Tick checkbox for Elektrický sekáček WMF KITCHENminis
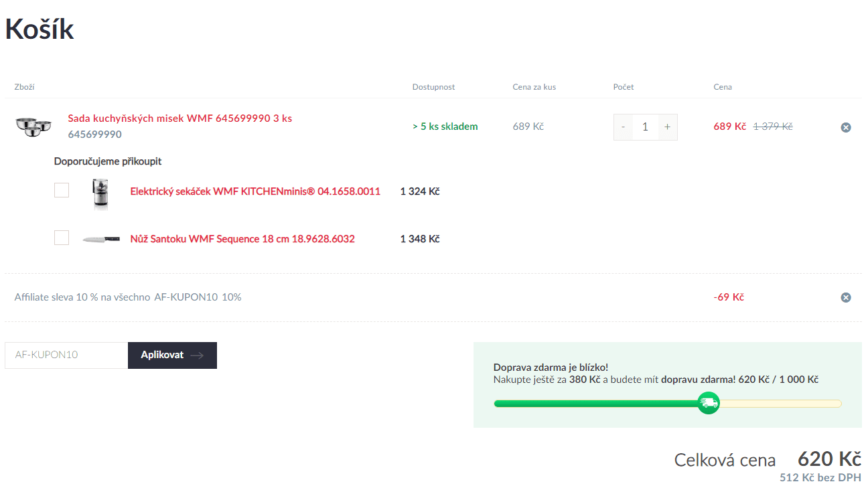Screen dimensions: 868x490 pos(62,191)
